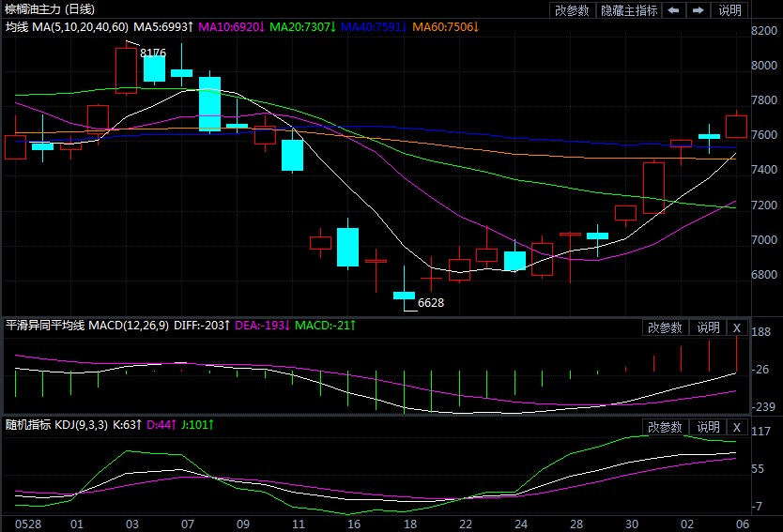Select the 棕榈油主力 (日线) chart title
Screen dimensions: 783x532
point(44,8)
